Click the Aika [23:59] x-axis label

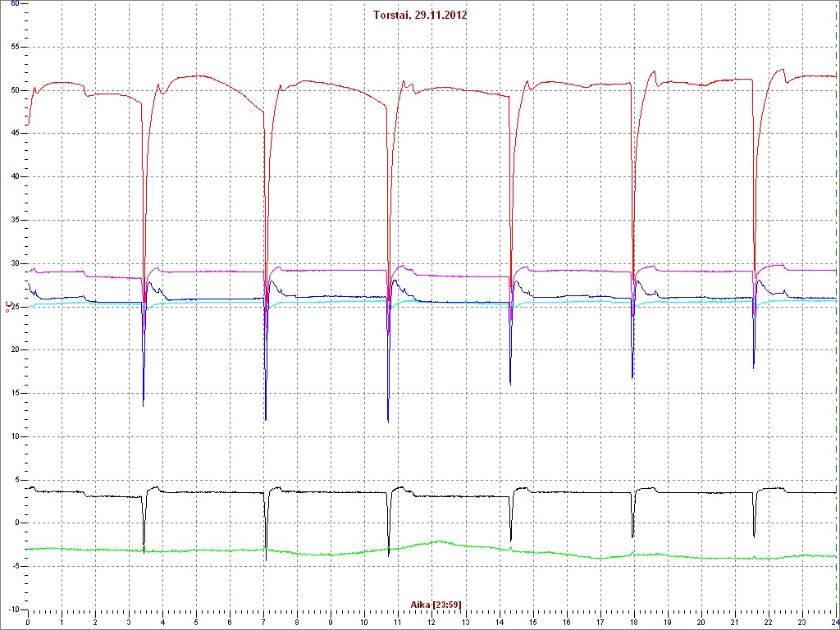pyautogui.click(x=436, y=605)
